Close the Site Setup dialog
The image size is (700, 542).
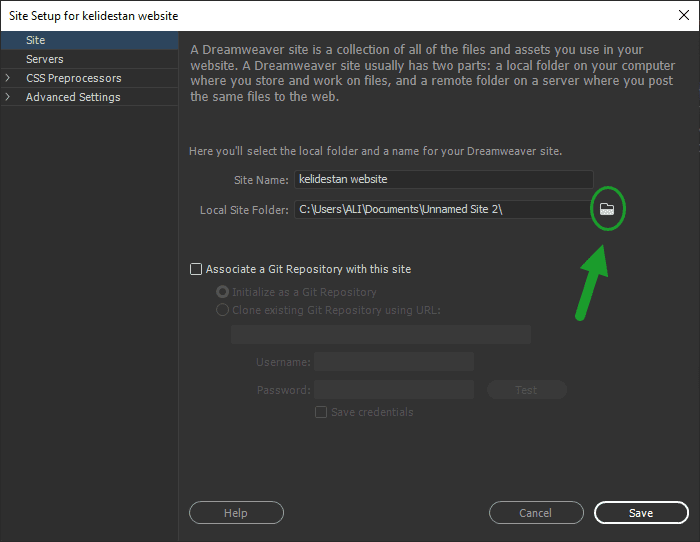683,15
